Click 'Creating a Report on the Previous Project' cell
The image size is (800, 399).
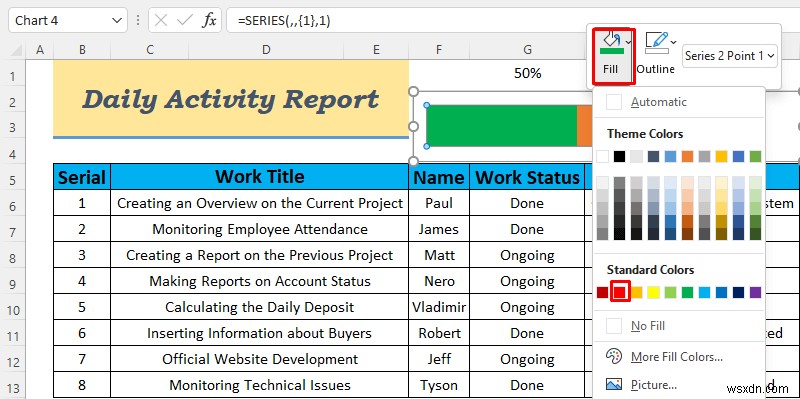(260, 255)
